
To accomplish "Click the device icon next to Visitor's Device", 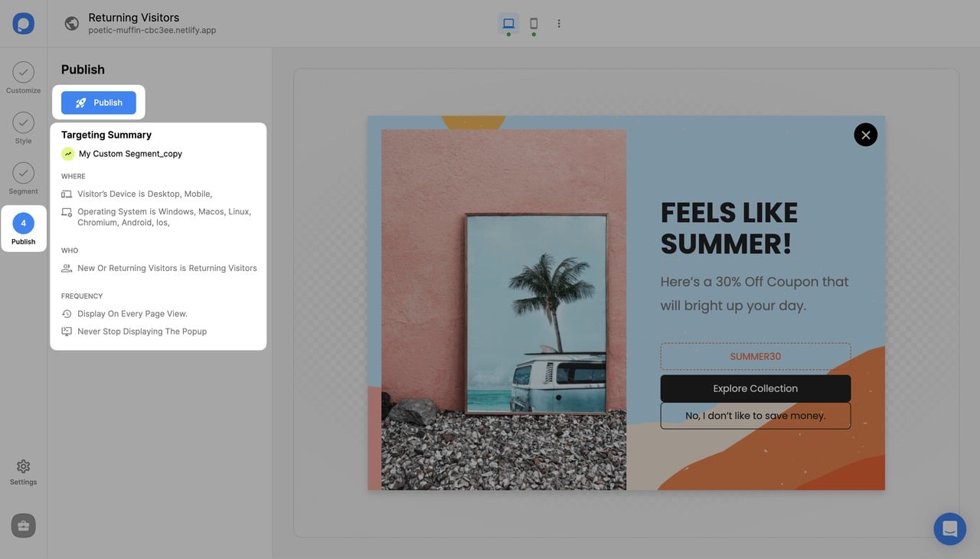I will [x=67, y=195].
